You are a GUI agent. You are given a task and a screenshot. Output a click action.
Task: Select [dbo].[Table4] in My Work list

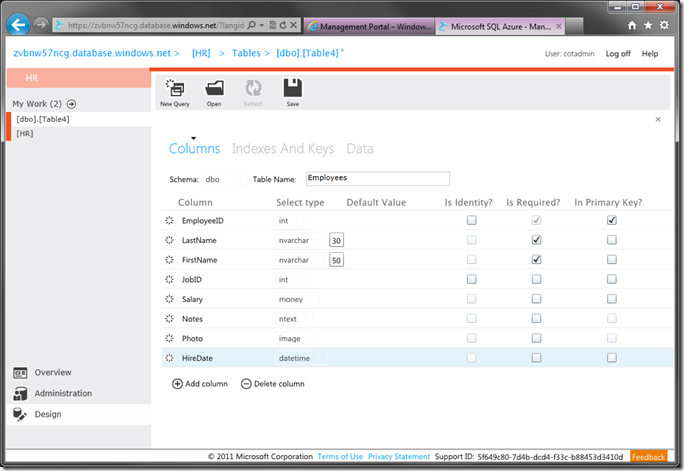click(81, 119)
